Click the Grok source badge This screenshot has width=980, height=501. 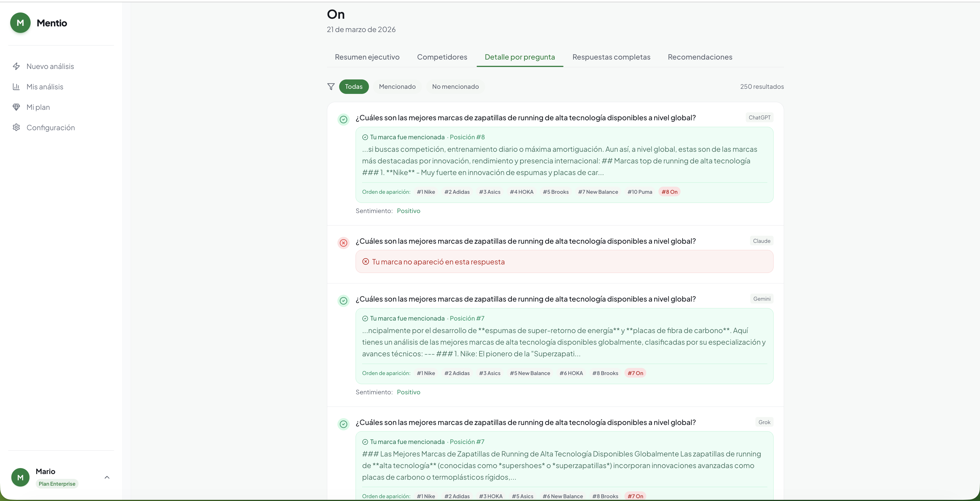tap(764, 422)
